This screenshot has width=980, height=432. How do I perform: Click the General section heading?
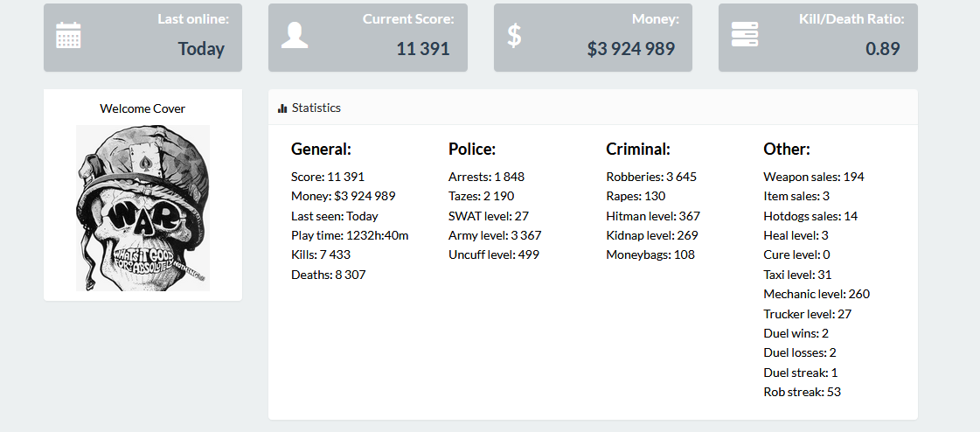click(321, 150)
